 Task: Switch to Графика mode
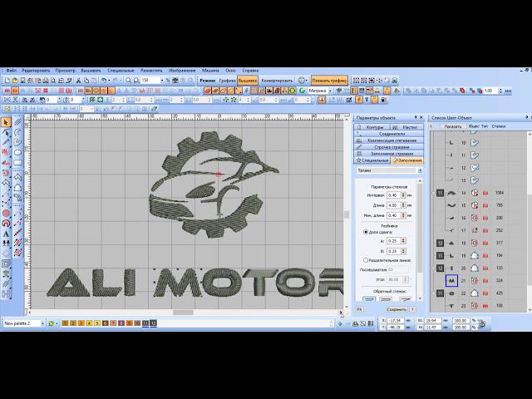point(227,81)
